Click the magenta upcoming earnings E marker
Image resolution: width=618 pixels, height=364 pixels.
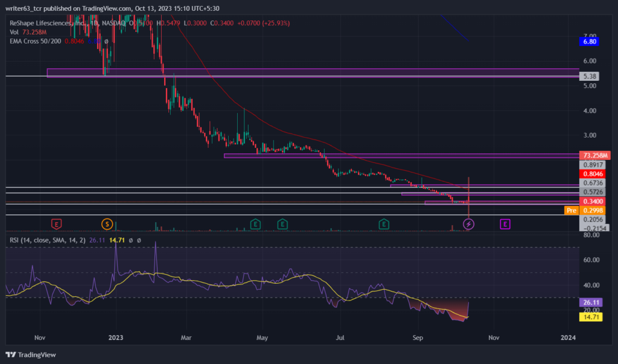505,225
